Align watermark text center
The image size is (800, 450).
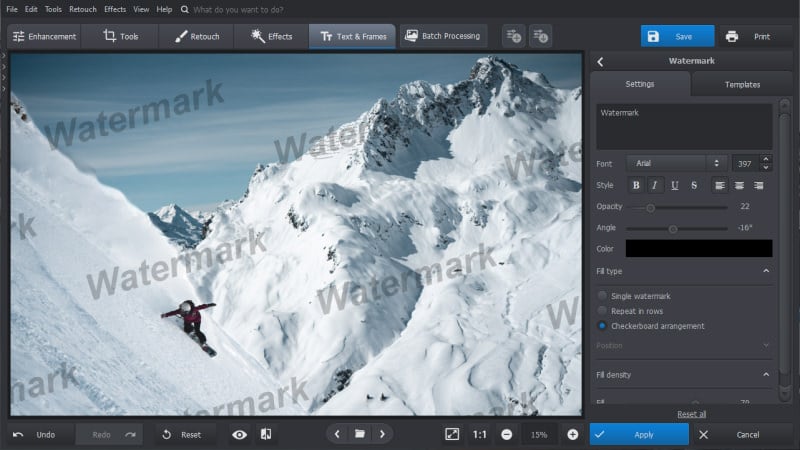(x=739, y=185)
